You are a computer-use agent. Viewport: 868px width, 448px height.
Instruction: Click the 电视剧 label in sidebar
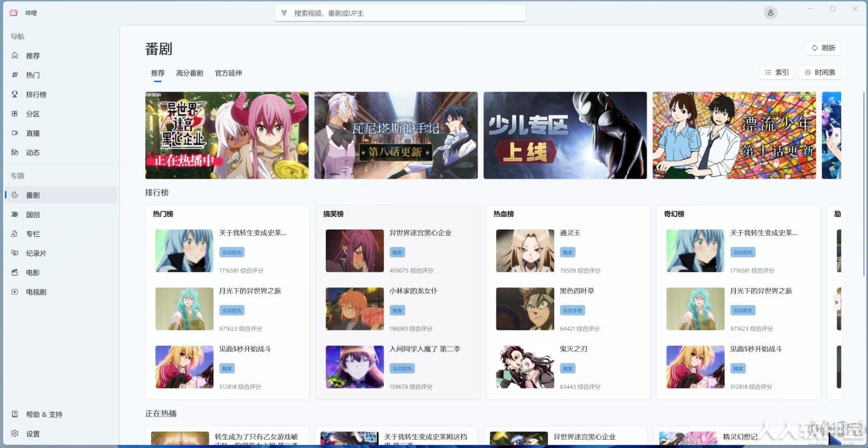coord(36,292)
